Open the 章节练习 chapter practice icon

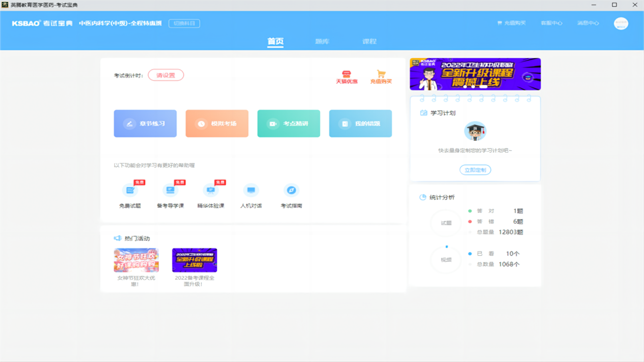coord(145,123)
